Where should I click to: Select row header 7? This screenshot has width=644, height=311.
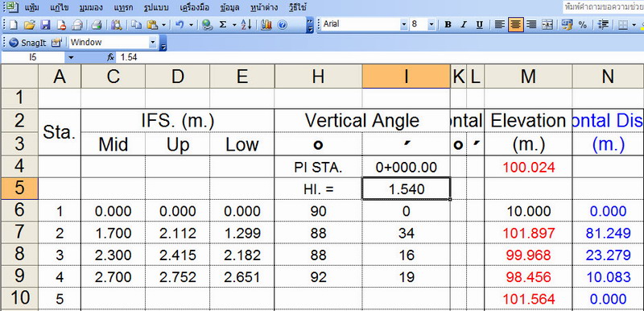(x=19, y=233)
